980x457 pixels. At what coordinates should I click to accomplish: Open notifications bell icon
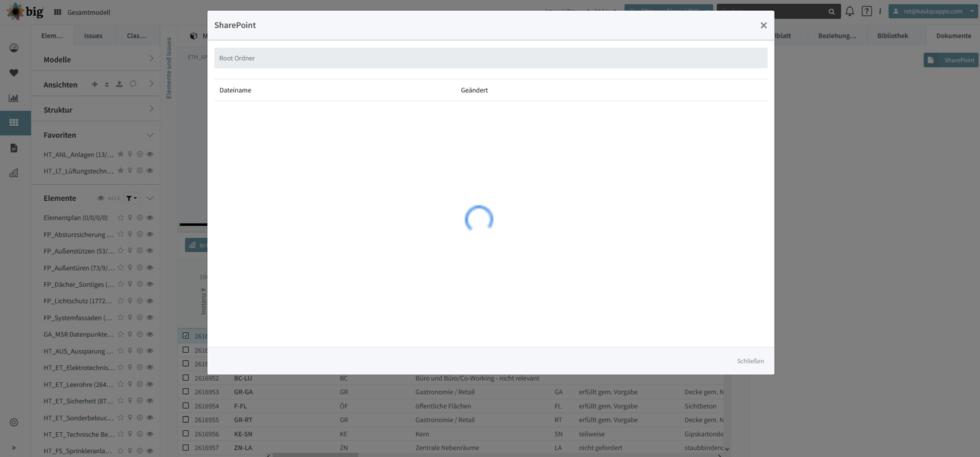coord(850,11)
